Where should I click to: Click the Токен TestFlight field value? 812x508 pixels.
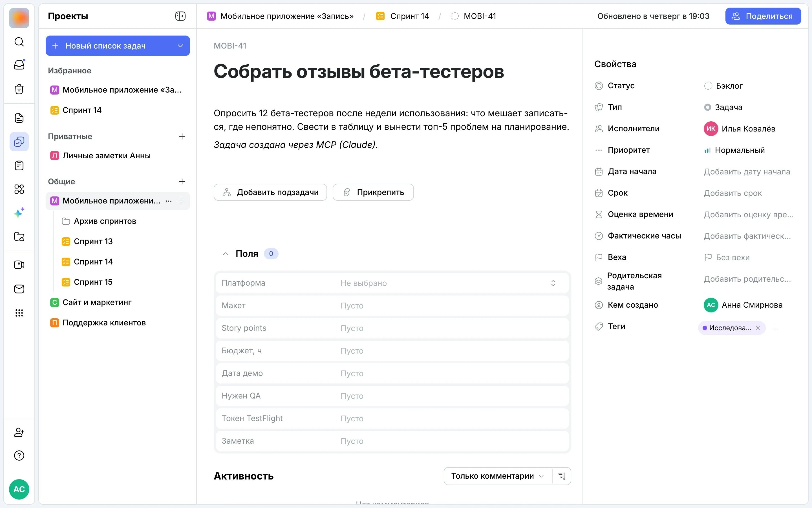pos(352,419)
